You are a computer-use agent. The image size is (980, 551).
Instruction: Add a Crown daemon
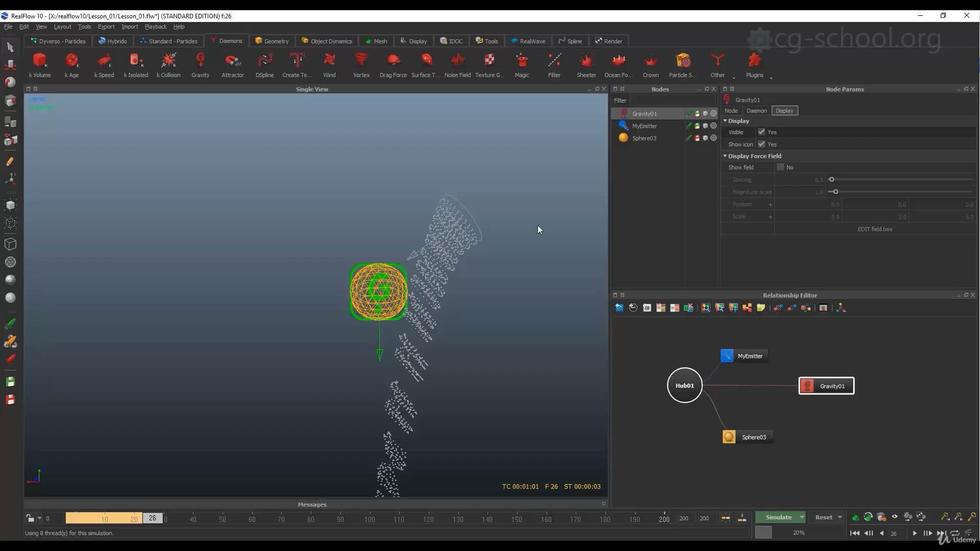point(651,65)
